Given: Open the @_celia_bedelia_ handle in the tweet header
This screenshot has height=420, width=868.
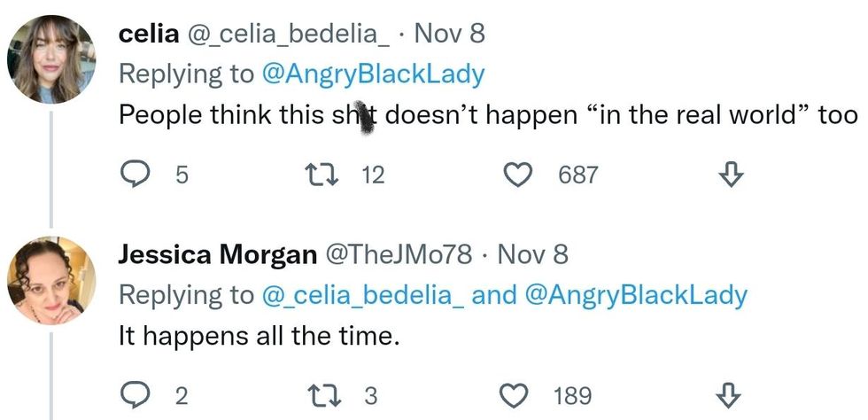Looking at the screenshot, I should pyautogui.click(x=287, y=34).
